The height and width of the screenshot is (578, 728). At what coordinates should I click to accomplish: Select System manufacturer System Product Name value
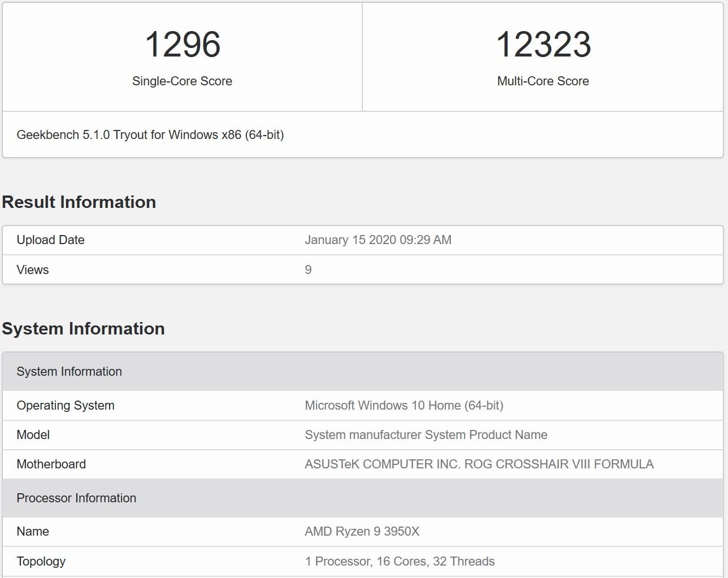tap(426, 434)
